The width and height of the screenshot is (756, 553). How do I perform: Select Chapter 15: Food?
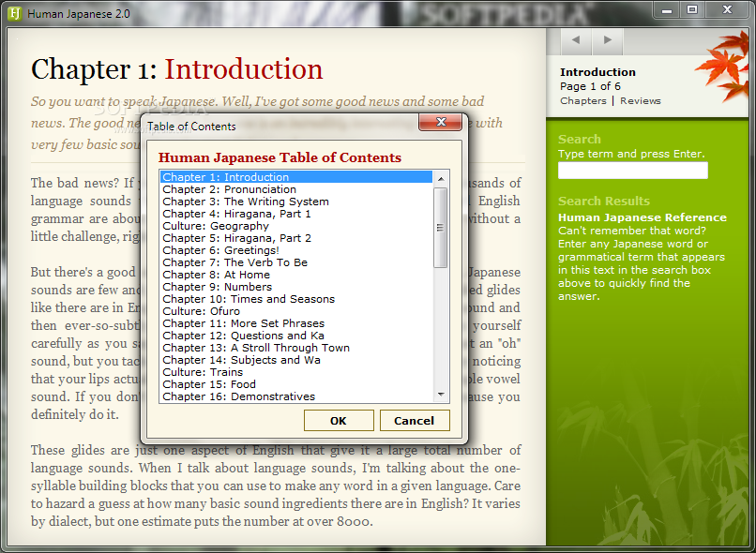(296, 384)
